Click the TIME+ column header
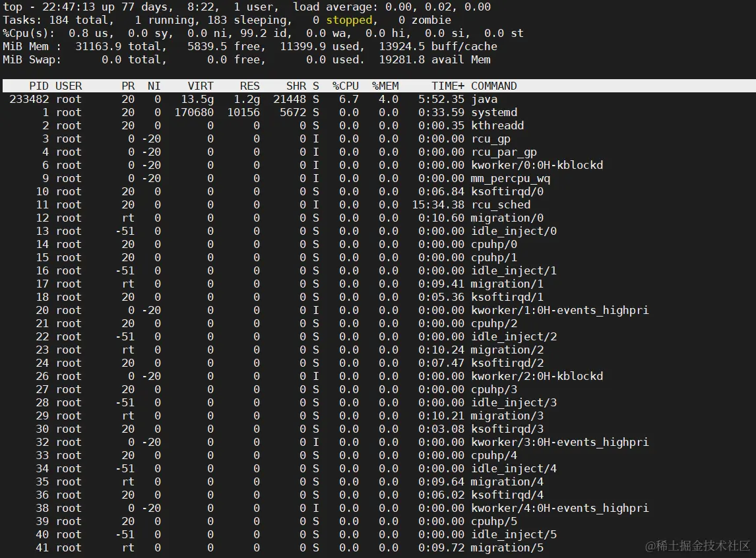756x558 pixels. pos(448,86)
